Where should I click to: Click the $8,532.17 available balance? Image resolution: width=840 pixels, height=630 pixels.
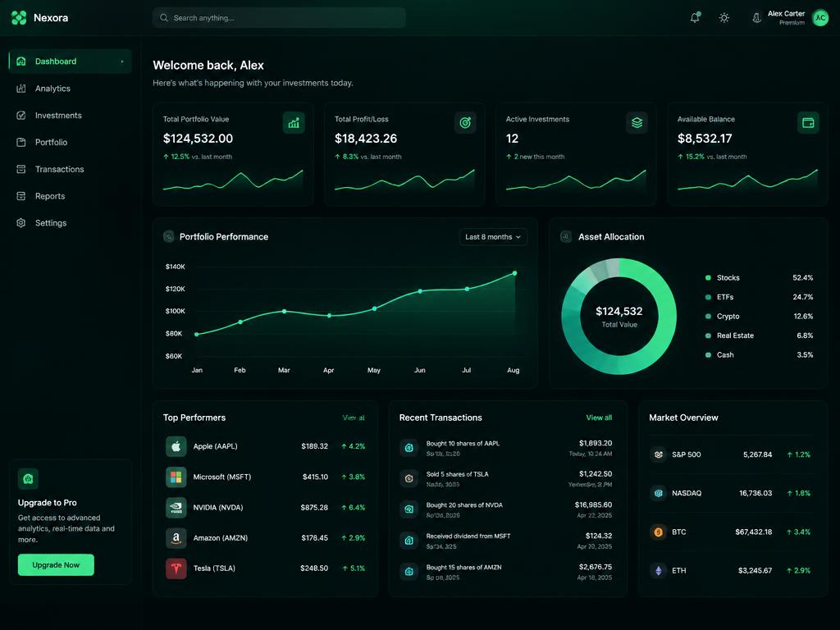coord(705,138)
